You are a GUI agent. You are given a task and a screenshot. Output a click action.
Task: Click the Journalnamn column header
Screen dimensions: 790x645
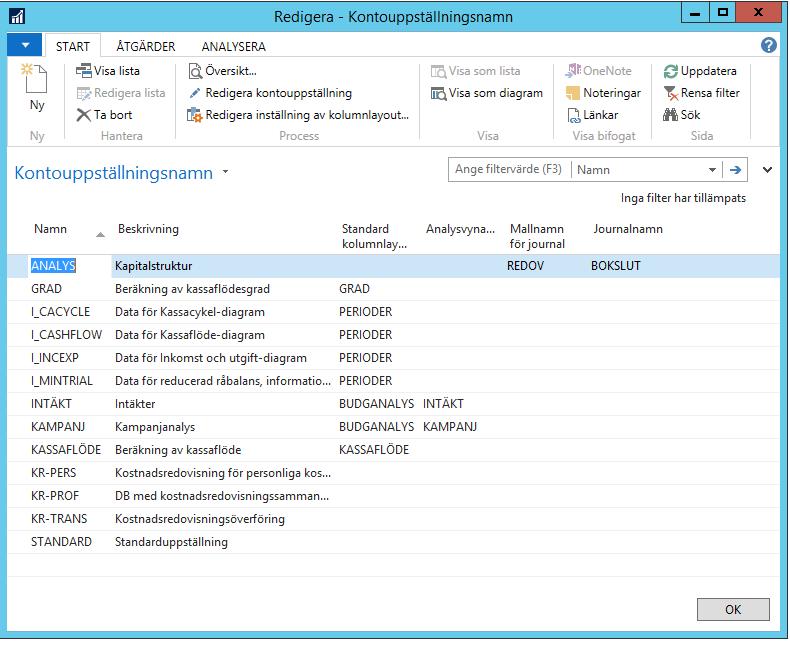click(628, 229)
